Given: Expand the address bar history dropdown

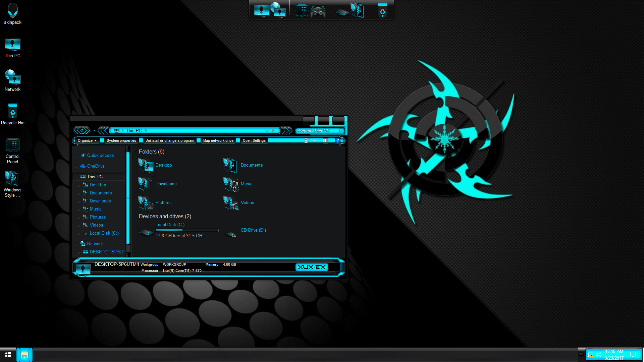Looking at the screenshot, I should coord(267,131).
